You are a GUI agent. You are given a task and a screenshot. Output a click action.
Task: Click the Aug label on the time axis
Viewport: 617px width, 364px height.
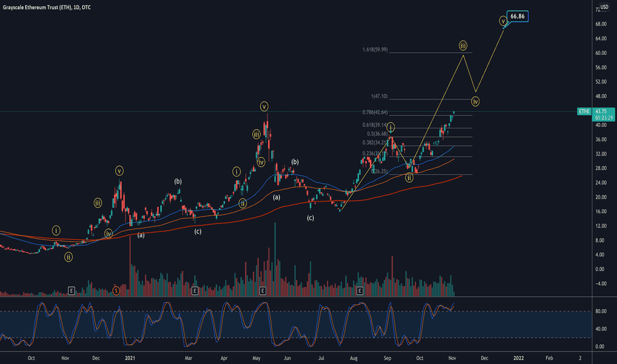[354, 358]
